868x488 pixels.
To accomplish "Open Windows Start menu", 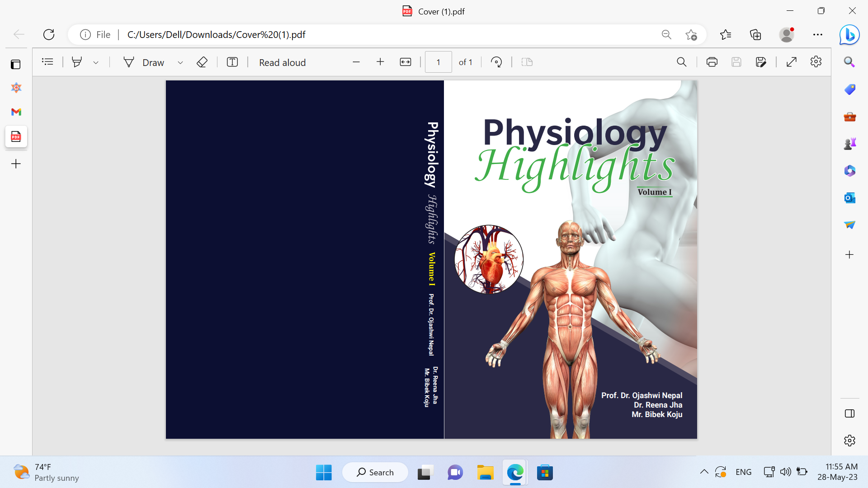I will pyautogui.click(x=324, y=473).
